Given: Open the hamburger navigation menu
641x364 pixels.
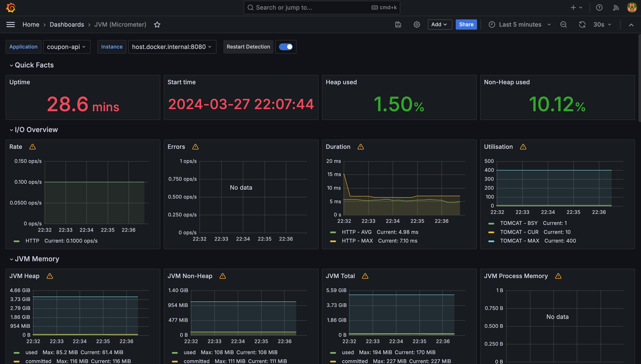Looking at the screenshot, I should tap(11, 25).
